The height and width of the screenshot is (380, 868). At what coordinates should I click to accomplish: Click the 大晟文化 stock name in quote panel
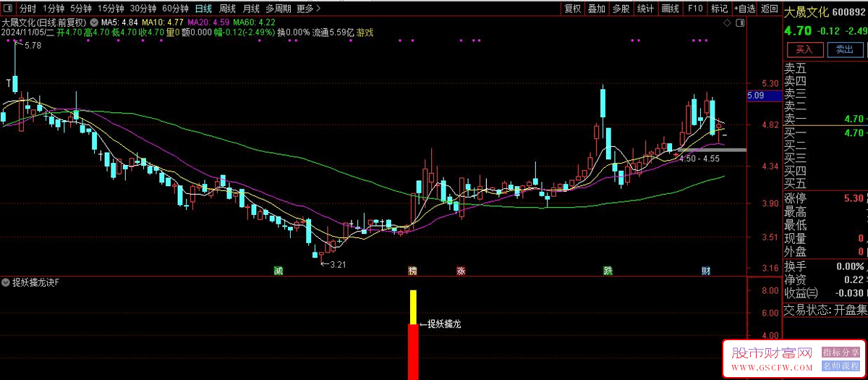pos(807,12)
